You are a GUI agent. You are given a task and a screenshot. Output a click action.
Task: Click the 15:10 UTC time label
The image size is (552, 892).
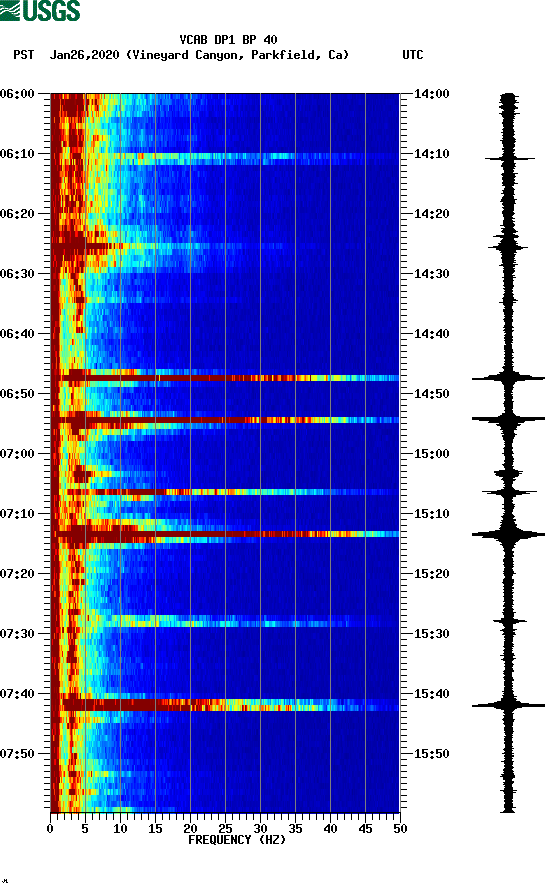point(431,514)
